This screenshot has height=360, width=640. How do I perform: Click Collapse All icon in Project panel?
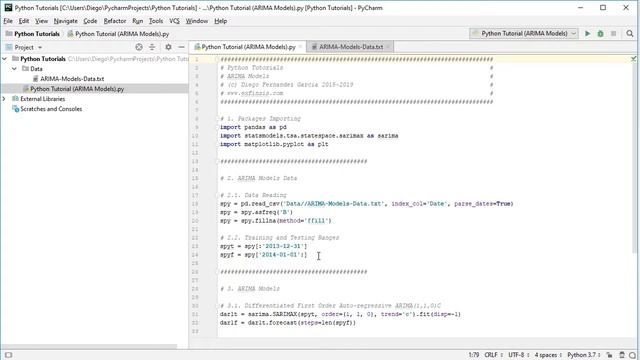tap(152, 47)
